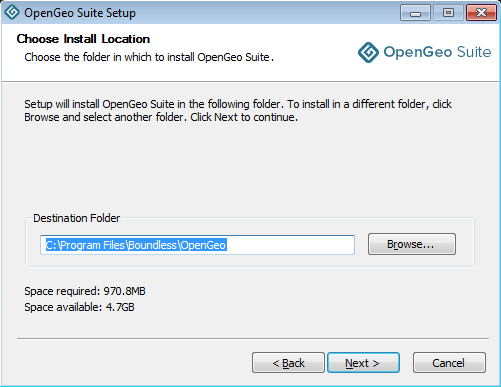The height and width of the screenshot is (387, 501).
Task: Click the OpenGeo icon in the title bar
Action: click(12, 12)
